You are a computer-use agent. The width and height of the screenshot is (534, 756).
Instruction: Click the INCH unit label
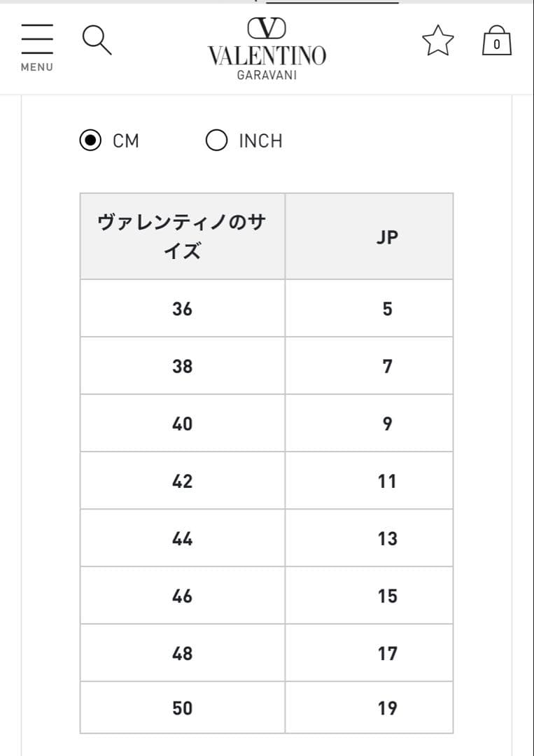tap(260, 141)
